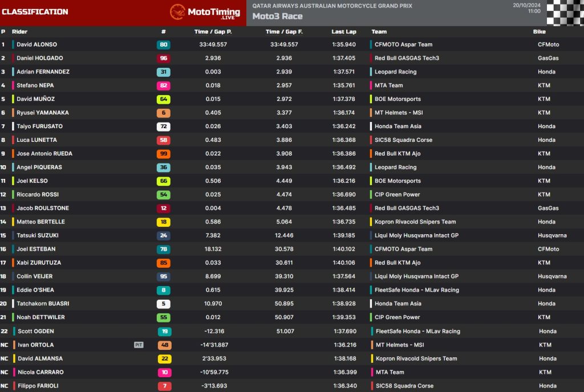
Task: Click the orange color bar beside Jose Antonio RUEDA
Action: [13, 154]
